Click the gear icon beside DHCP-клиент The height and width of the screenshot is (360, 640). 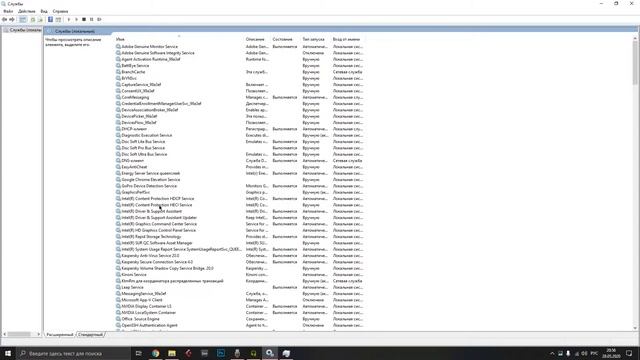tap(118, 129)
